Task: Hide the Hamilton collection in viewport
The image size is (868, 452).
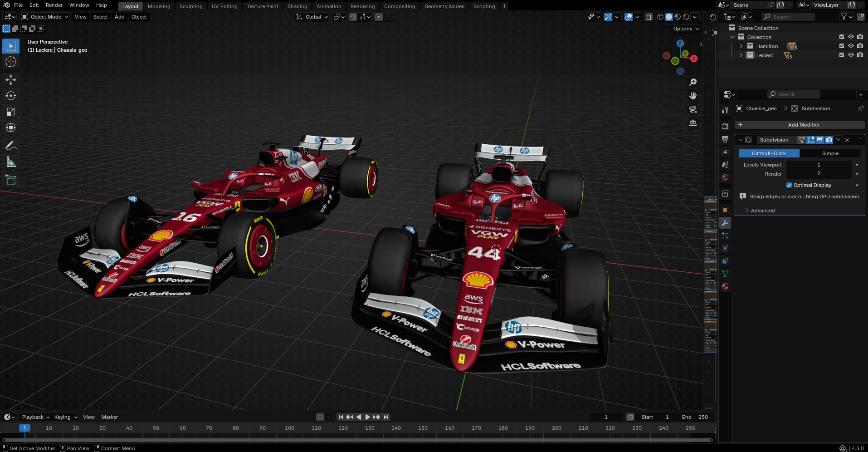Action: pyautogui.click(x=851, y=46)
